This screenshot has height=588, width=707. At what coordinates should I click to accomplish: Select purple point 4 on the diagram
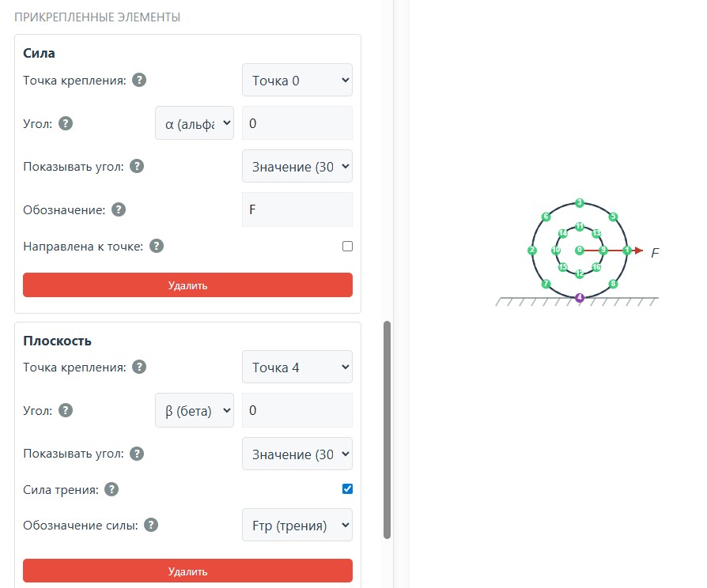(580, 298)
